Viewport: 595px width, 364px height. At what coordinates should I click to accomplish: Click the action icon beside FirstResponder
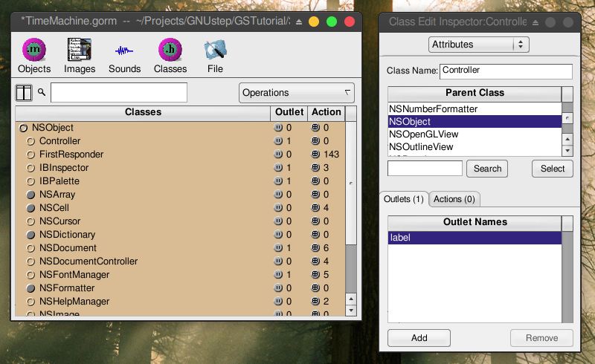click(x=315, y=155)
